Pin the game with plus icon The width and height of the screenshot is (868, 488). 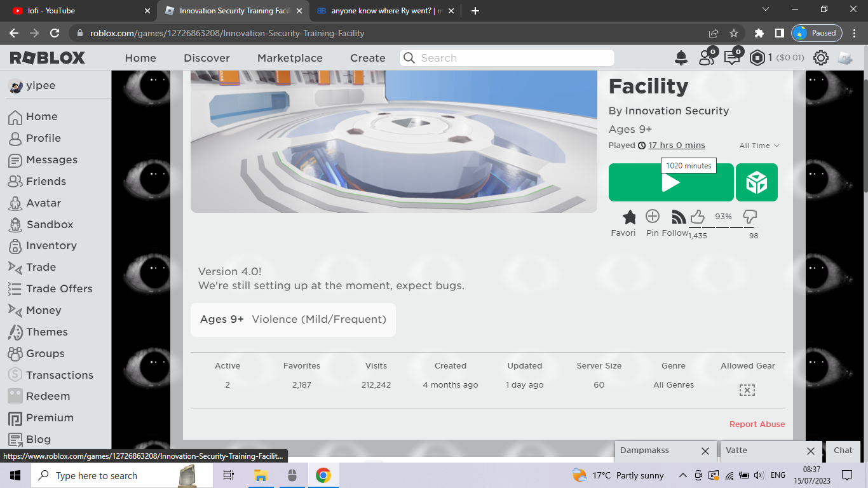[x=653, y=217]
